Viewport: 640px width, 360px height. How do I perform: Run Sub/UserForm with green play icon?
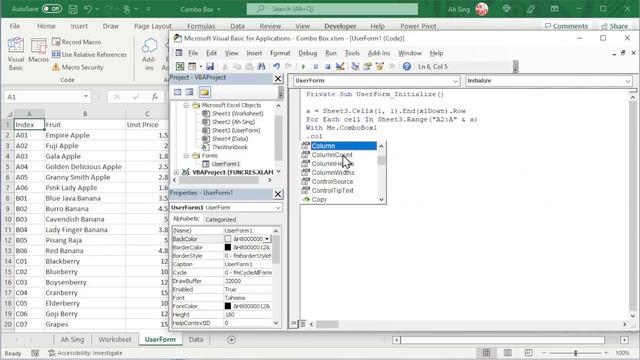[303, 67]
